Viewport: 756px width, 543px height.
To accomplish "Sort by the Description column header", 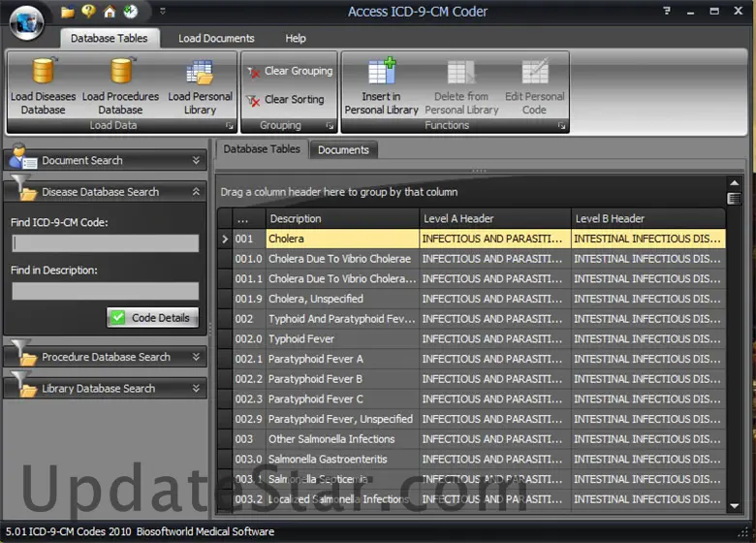I will (342, 218).
